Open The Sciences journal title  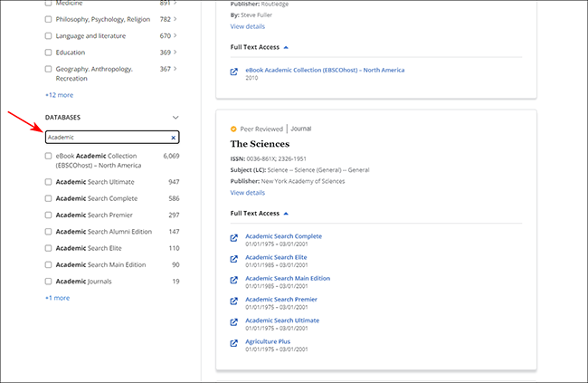point(260,144)
